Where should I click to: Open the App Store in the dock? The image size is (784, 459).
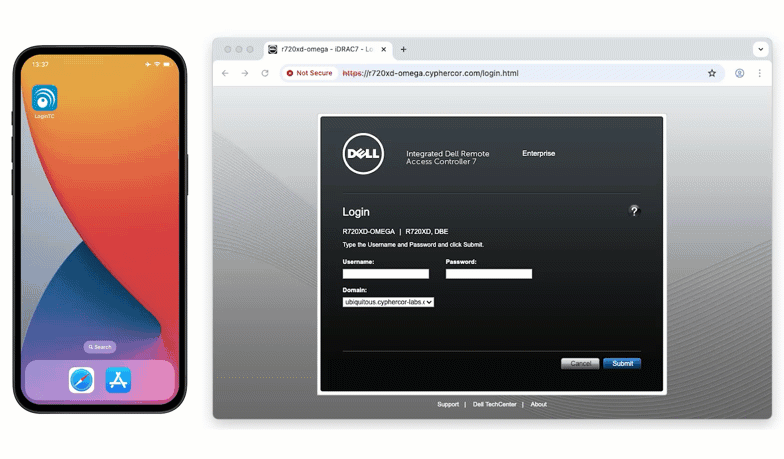coord(118,380)
